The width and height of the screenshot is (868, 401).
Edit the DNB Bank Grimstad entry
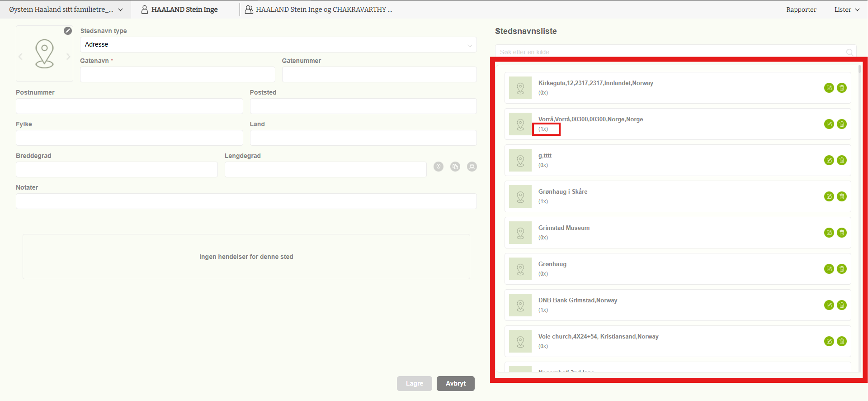tap(829, 305)
